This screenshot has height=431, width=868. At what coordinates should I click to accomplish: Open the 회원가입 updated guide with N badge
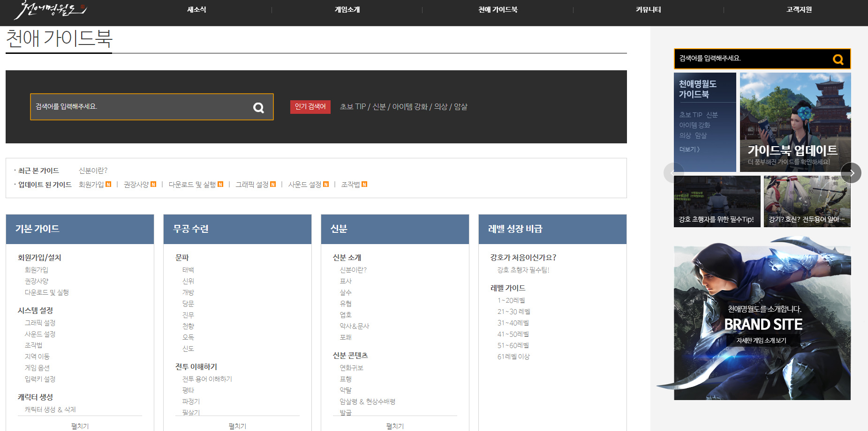pos(95,185)
